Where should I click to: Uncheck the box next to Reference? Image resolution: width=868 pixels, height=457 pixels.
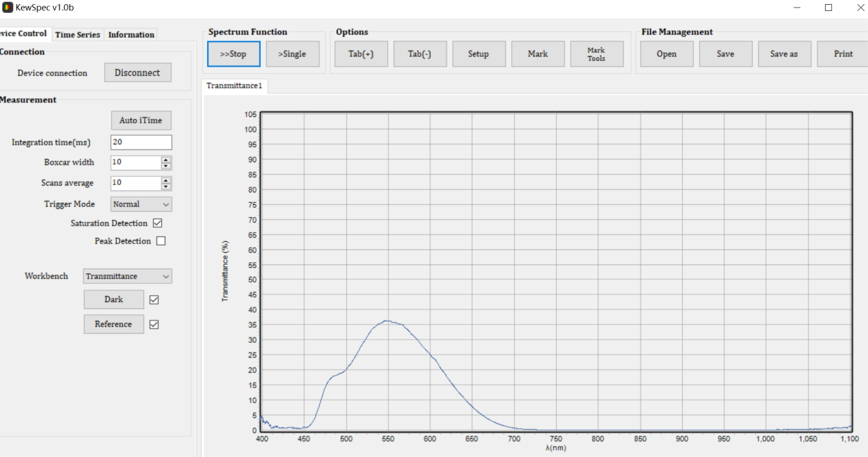coord(154,324)
